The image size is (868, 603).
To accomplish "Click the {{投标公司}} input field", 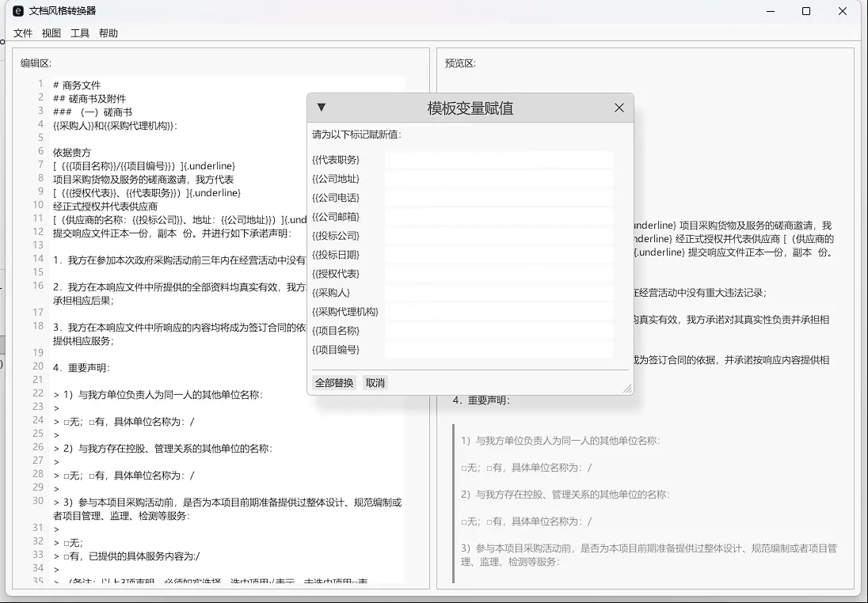I will click(x=499, y=235).
